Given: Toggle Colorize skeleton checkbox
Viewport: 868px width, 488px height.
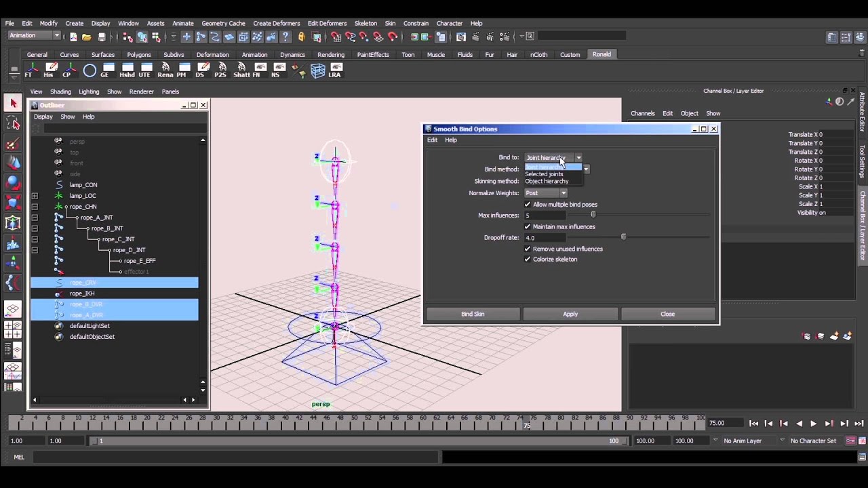Looking at the screenshot, I should [x=528, y=259].
